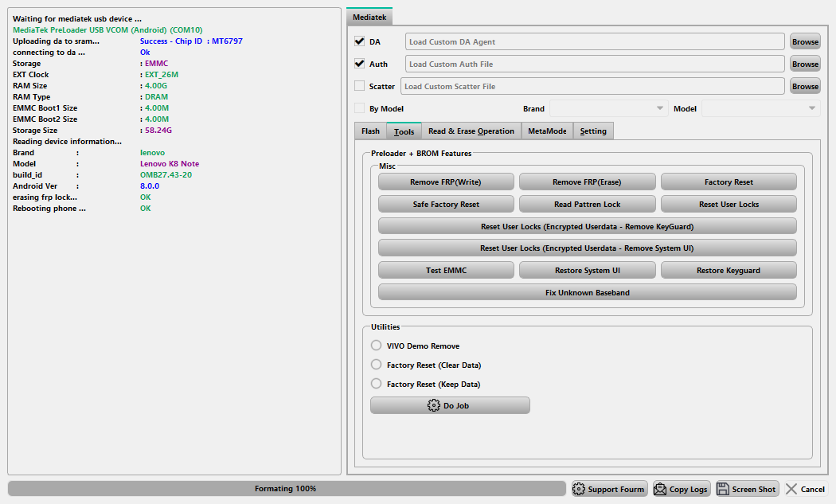The height and width of the screenshot is (504, 836).
Task: Click the 58.24G storage size value
Action: [158, 130]
